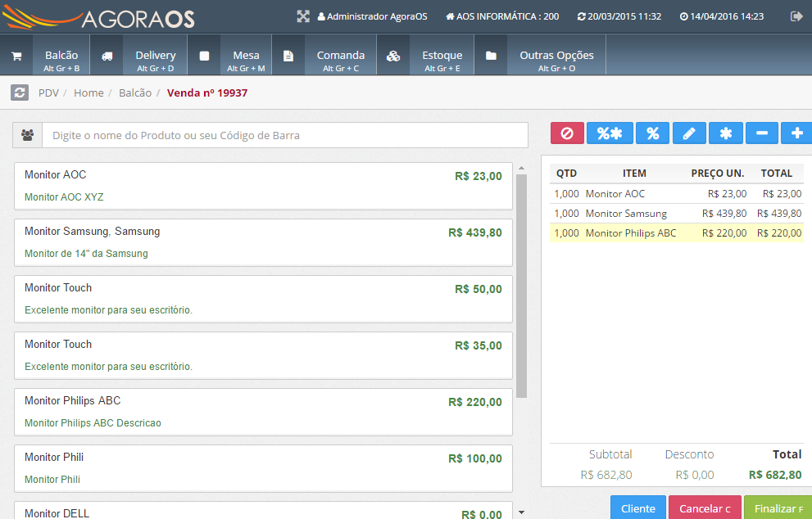Click the Cancelar sale button
The height and width of the screenshot is (519, 812).
705,508
